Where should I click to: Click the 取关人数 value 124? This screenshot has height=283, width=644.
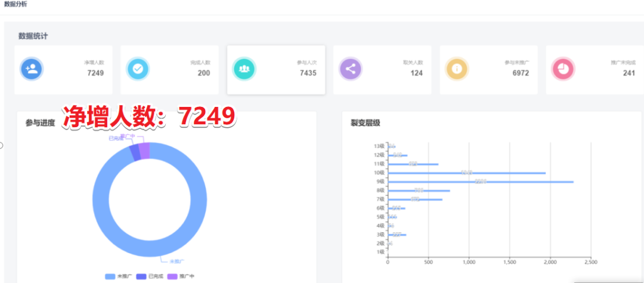coord(416,73)
